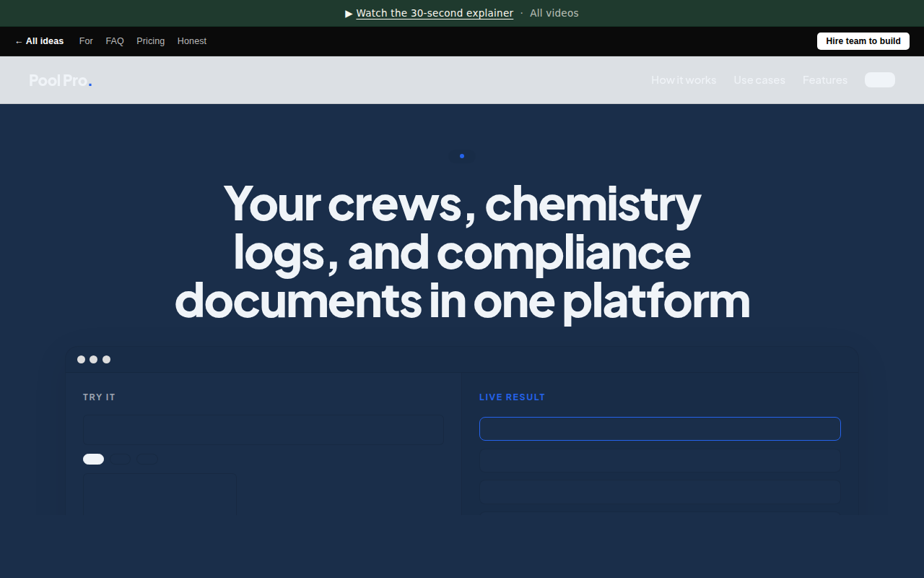Open the All videos link

pos(554,13)
